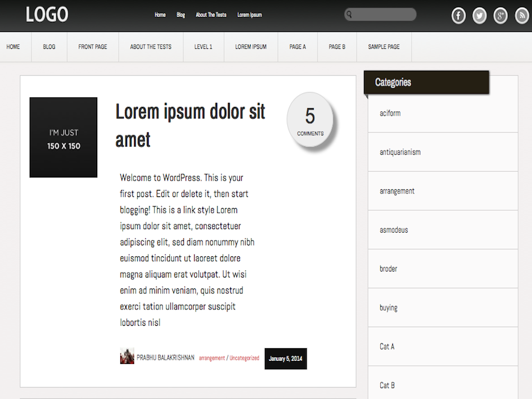Click the 5 comments bubble
532x399 pixels.
pyautogui.click(x=310, y=120)
